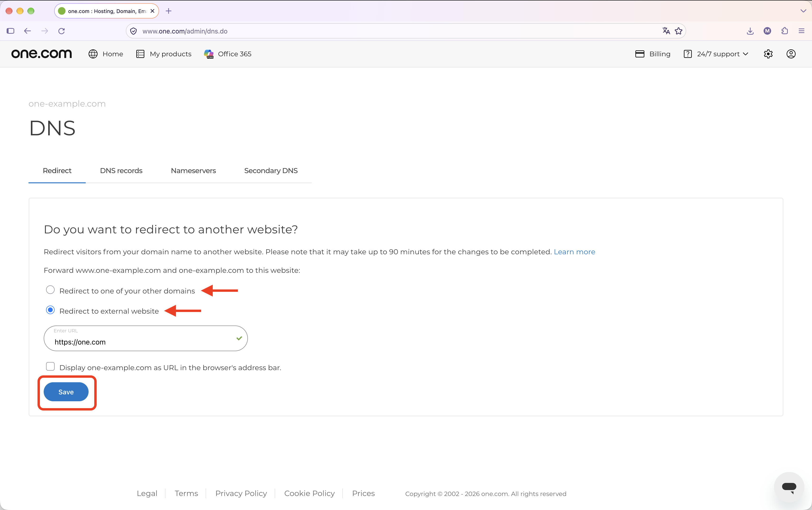The height and width of the screenshot is (510, 812).
Task: Open a new browser tab
Action: point(169,11)
